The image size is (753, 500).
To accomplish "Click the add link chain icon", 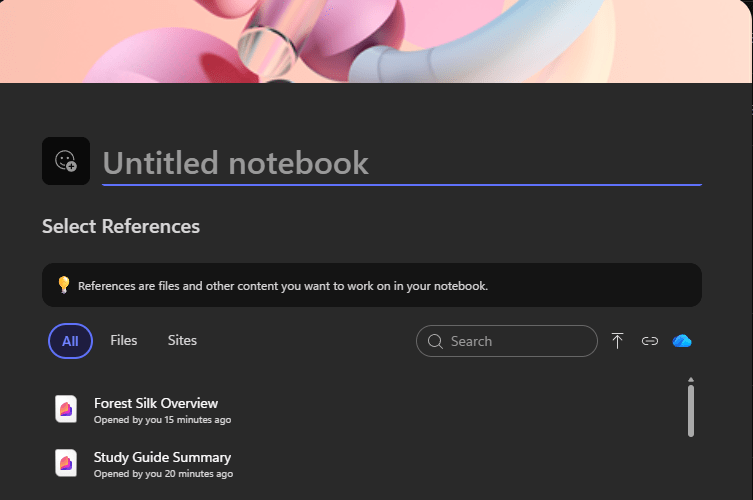I will click(649, 341).
